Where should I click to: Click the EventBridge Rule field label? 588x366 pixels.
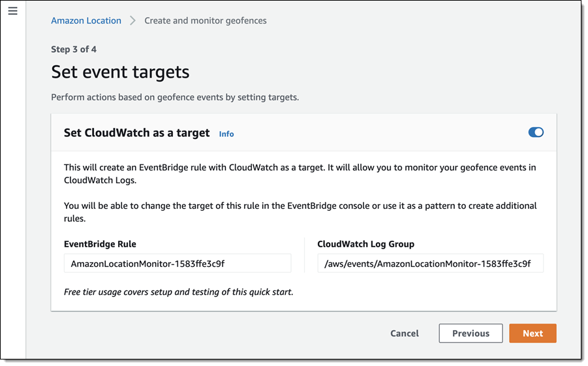[100, 244]
